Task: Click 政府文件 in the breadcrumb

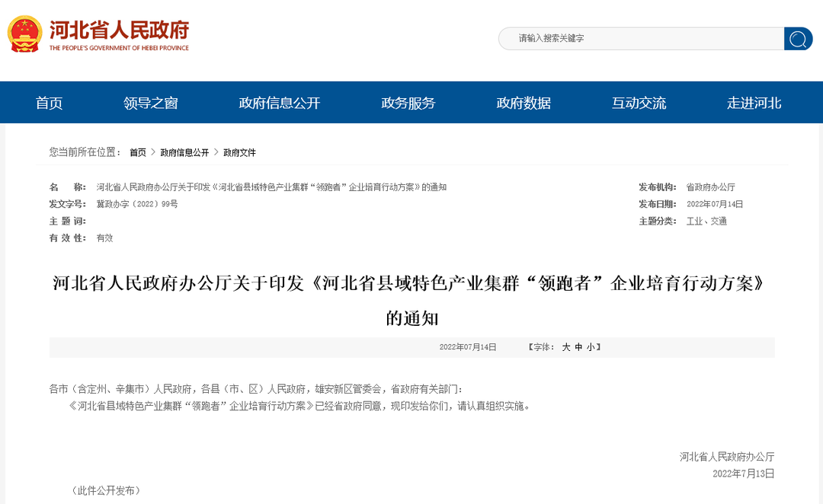Action: coord(239,152)
